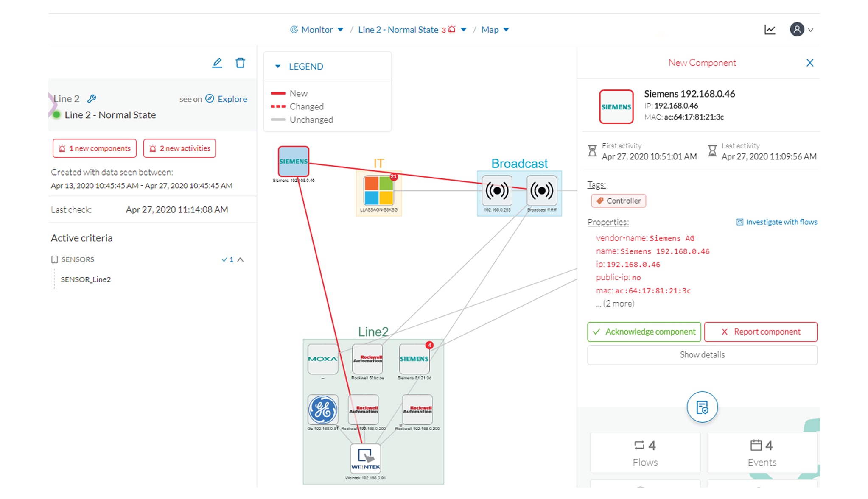Viewport: 868px width, 499px height.
Task: Open the user menu chevron
Action: pyautogui.click(x=810, y=30)
